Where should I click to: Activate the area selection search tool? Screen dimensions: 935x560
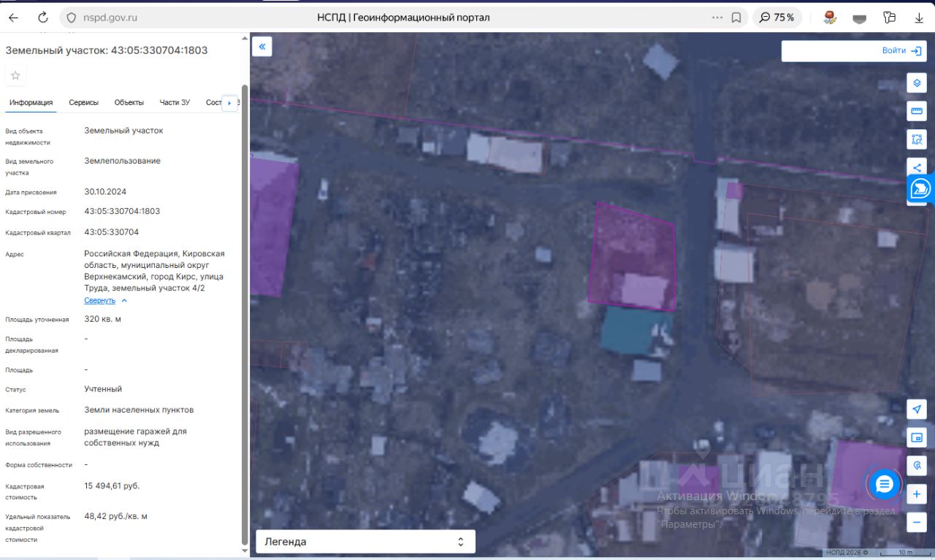coord(917,139)
